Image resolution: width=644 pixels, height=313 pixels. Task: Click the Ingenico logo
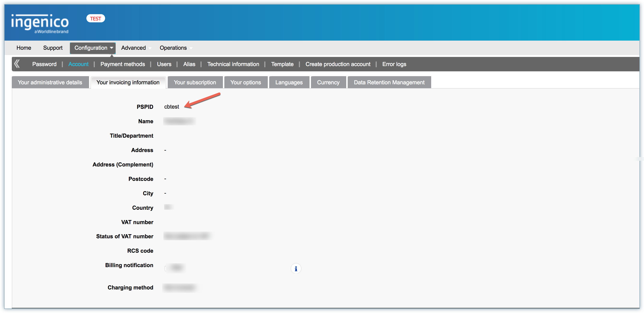pyautogui.click(x=40, y=24)
